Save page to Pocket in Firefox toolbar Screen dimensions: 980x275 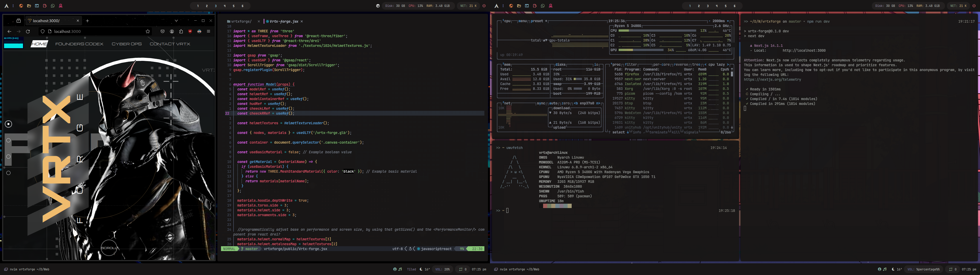point(163,32)
